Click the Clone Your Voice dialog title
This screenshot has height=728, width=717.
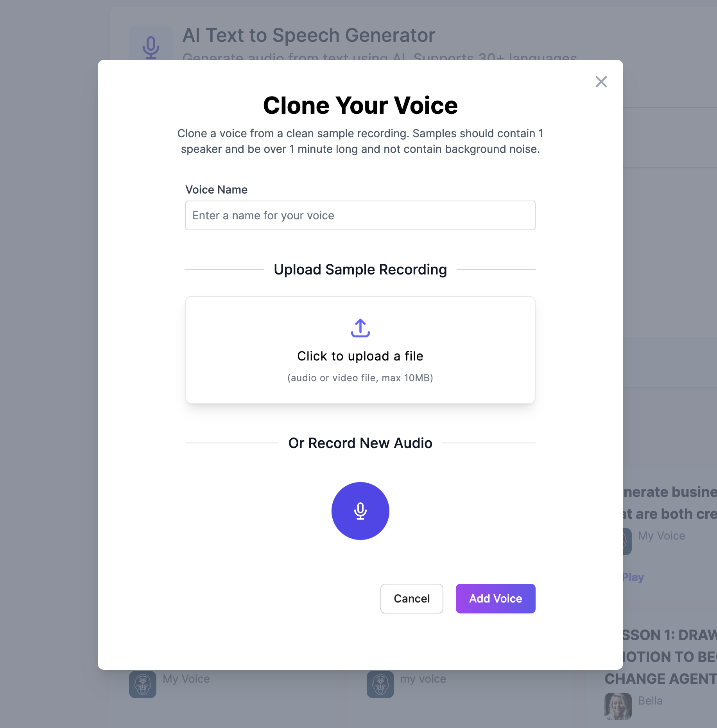[x=360, y=105]
